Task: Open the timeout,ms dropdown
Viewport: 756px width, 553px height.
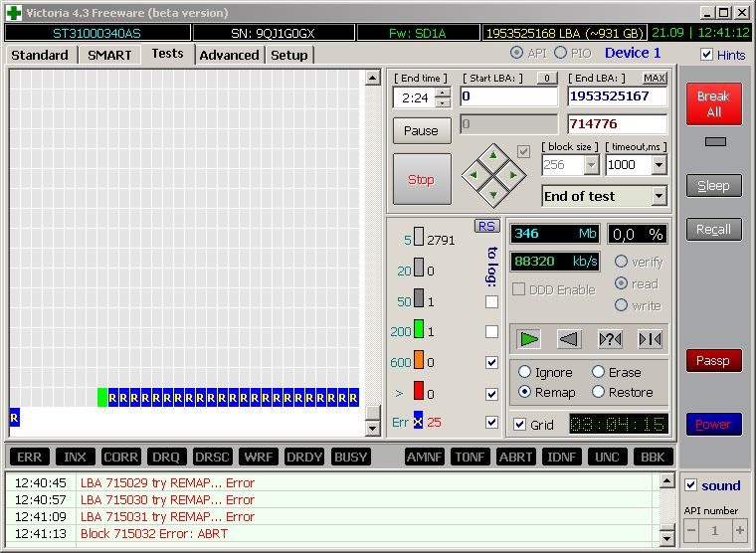Action: click(660, 165)
